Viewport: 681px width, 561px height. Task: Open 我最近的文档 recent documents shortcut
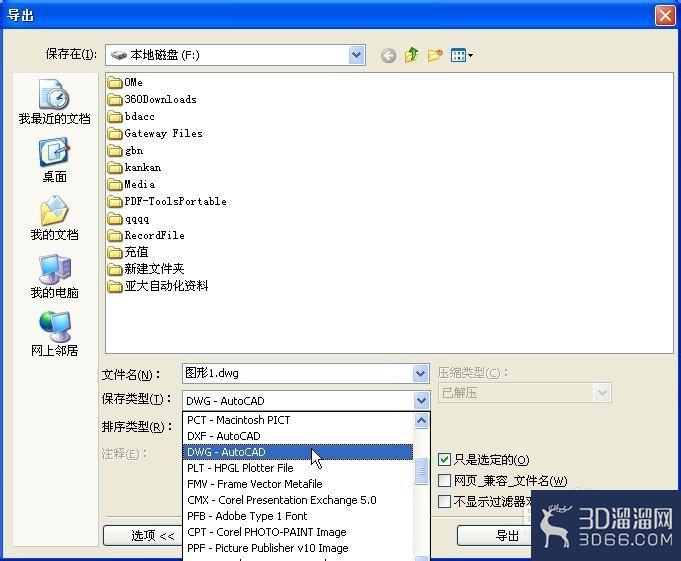tap(54, 102)
